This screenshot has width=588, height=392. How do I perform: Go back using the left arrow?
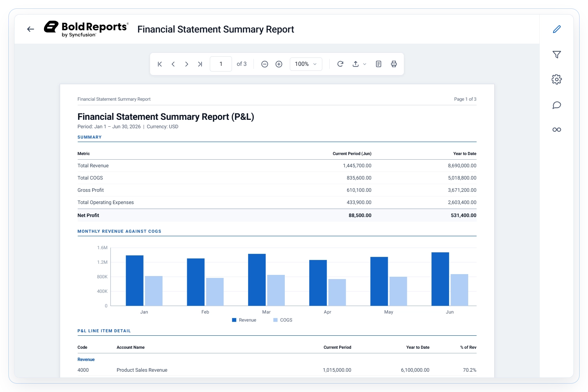[x=31, y=29]
